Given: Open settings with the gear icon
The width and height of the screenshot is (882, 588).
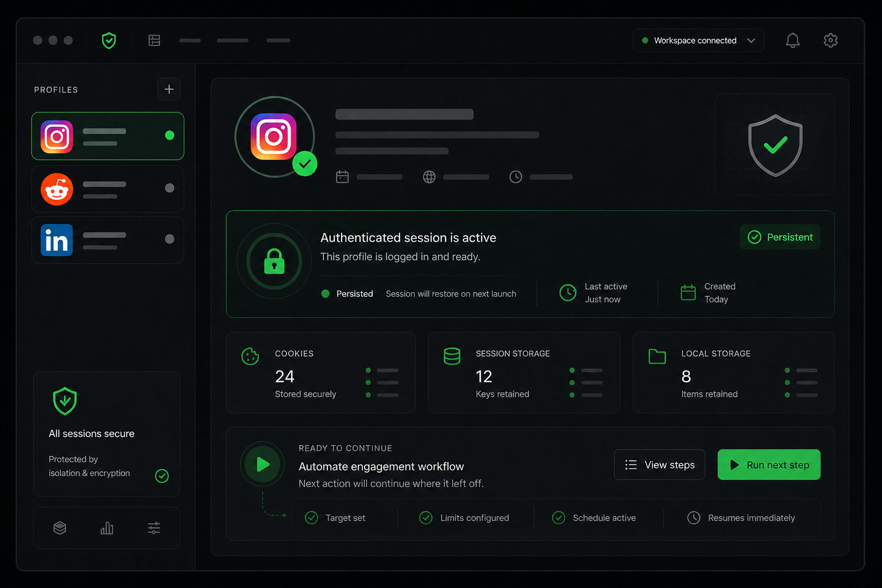Looking at the screenshot, I should tap(830, 40).
